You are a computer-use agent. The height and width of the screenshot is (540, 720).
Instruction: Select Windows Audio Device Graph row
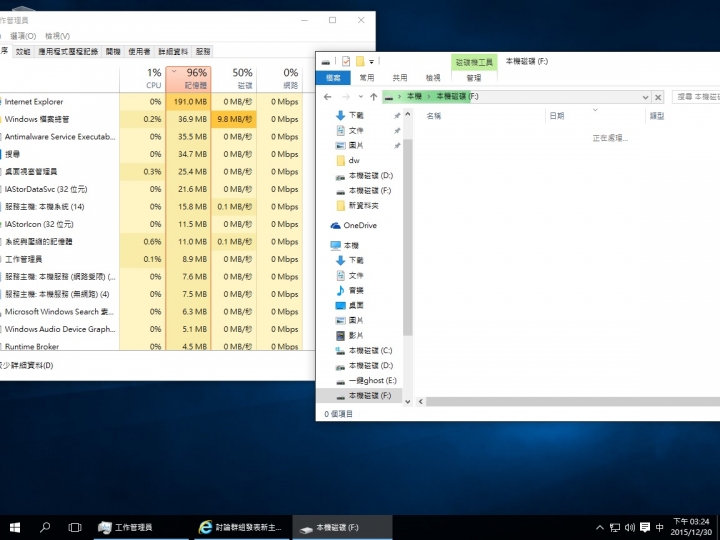[151, 329]
